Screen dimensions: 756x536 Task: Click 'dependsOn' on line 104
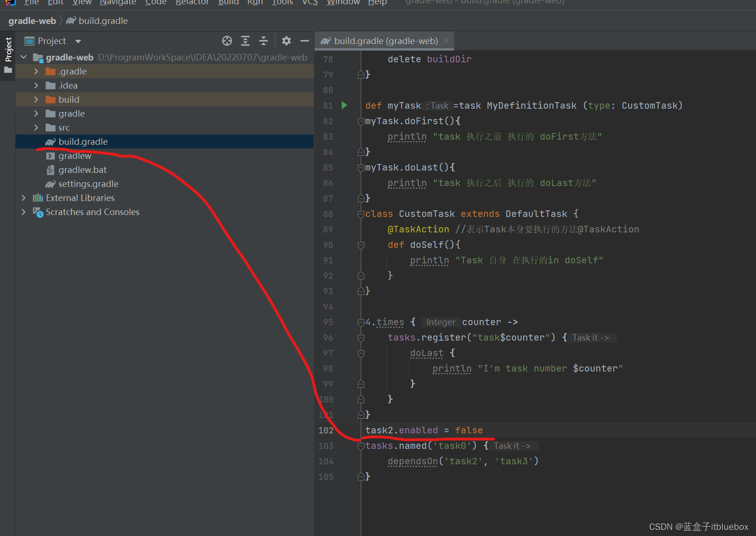412,462
